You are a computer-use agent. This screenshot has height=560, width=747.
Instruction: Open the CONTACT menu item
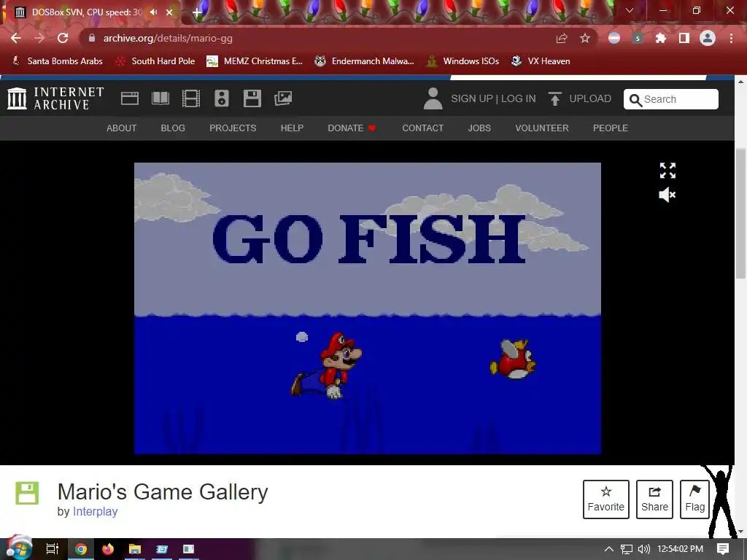pos(422,128)
